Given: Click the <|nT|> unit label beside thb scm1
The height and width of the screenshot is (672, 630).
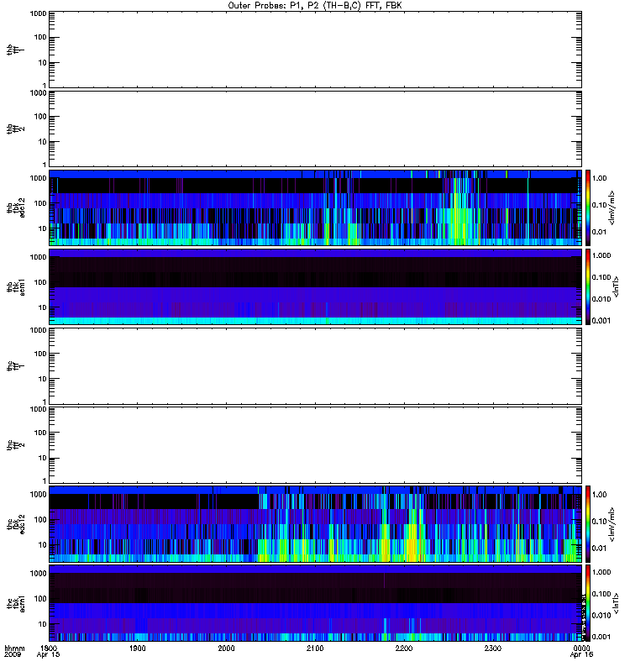Looking at the screenshot, I should (616, 286).
